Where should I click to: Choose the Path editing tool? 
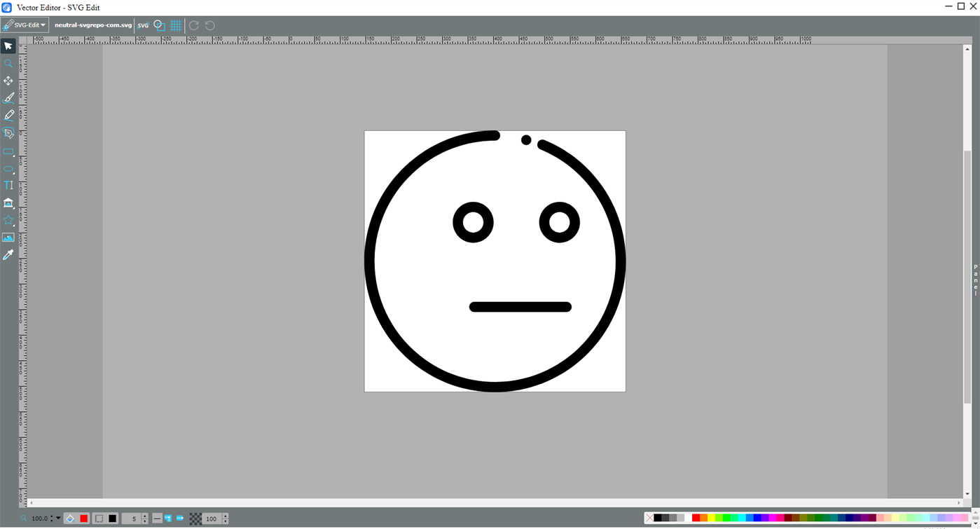(8, 133)
